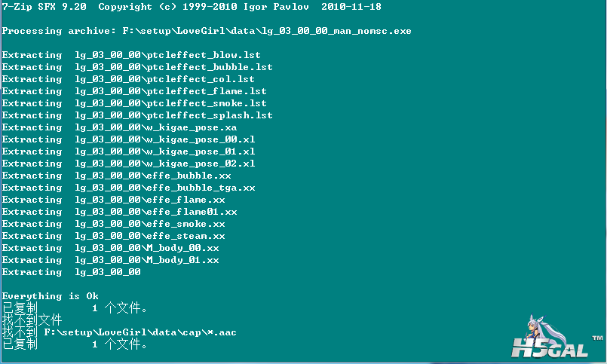Click the w_kigae_pose_01.xl line
This screenshot has width=607, height=364.
pos(128,151)
